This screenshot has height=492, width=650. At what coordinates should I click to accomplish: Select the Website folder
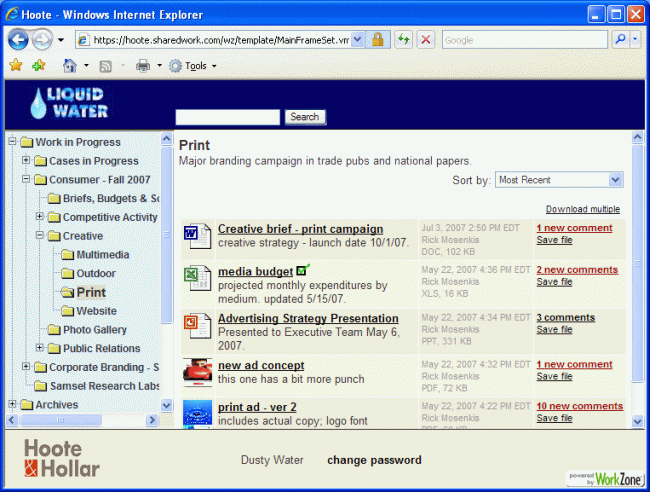tap(89, 311)
